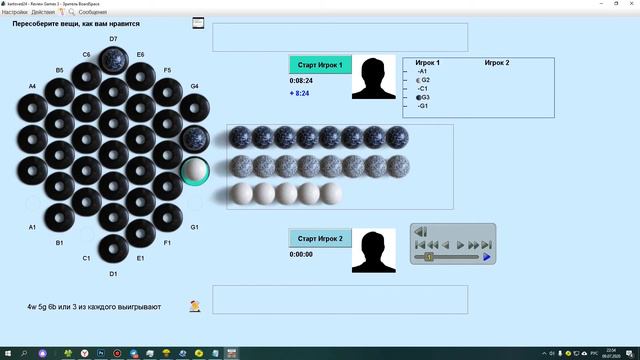Jump to the end of the game
Image resolution: width=640 pixels, height=360 pixels.
(x=487, y=245)
